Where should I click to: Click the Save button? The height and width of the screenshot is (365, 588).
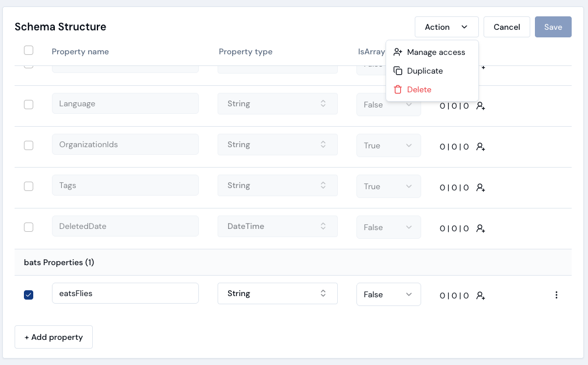[x=553, y=27]
